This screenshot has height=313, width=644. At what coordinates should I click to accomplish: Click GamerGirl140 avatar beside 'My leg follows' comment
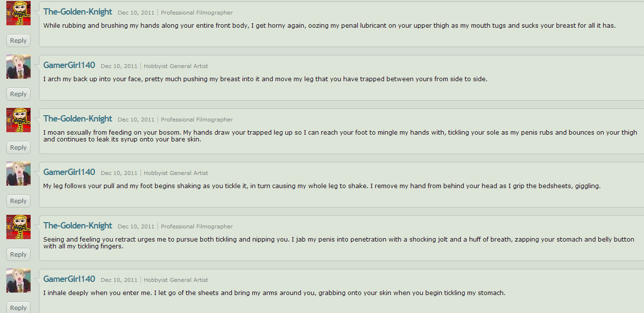coord(18,174)
